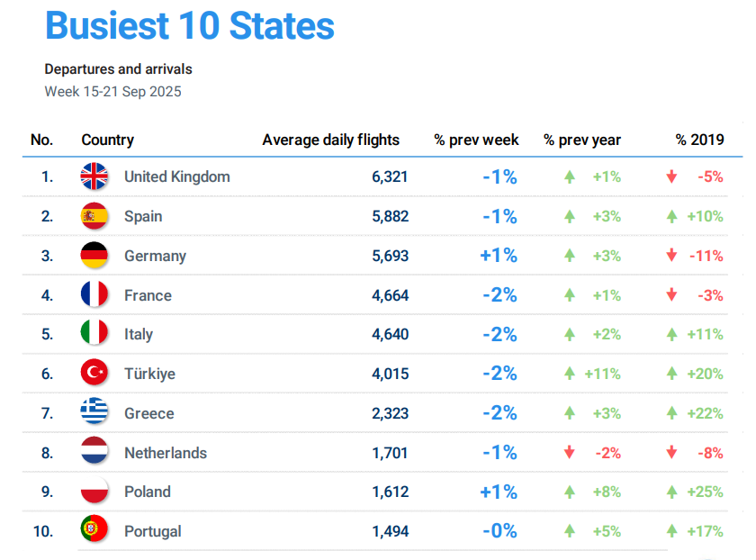
Task: Click the Poland flag icon
Action: pos(94,490)
